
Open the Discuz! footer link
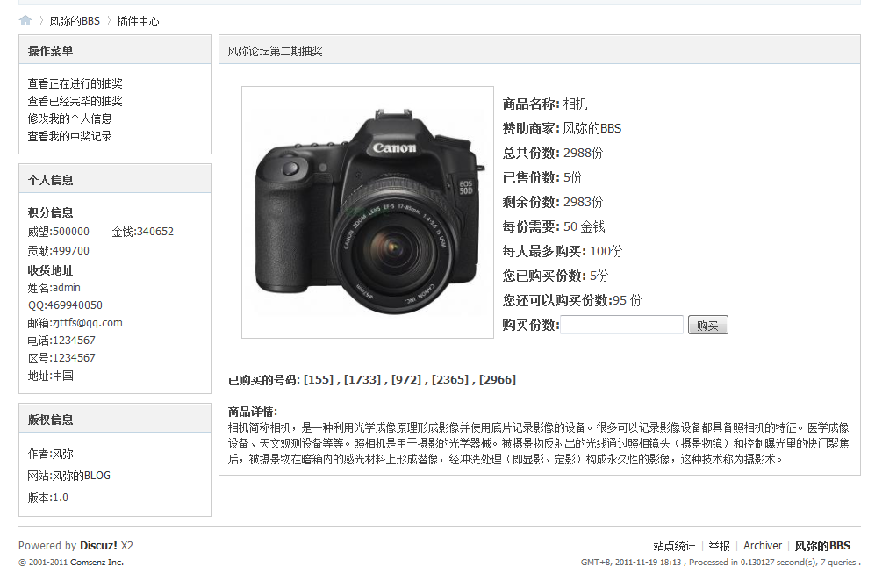(x=98, y=546)
